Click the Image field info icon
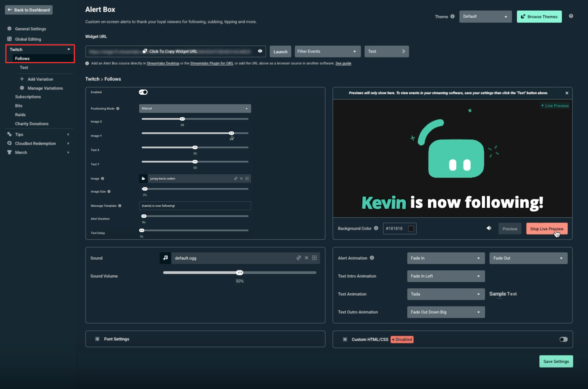 click(102, 178)
